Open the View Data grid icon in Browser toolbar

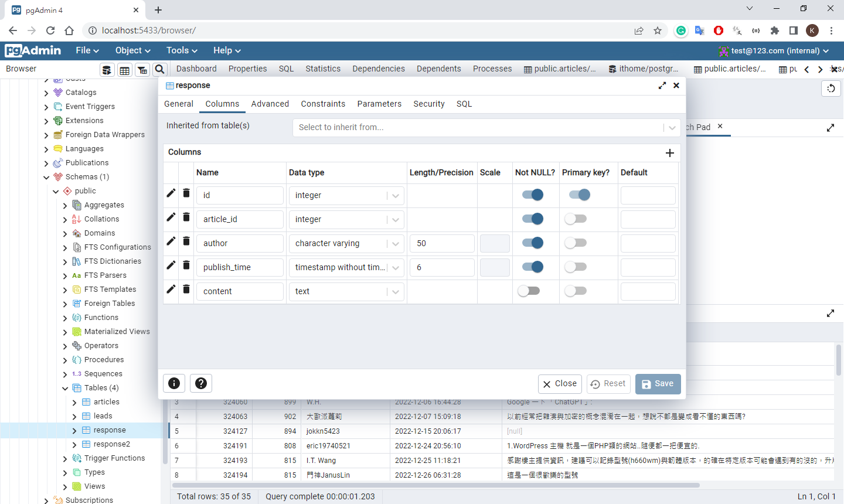click(125, 70)
